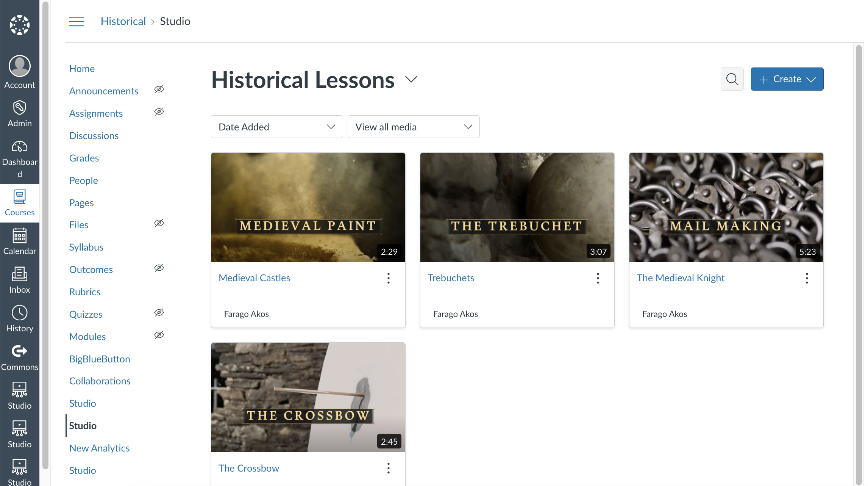Click the Create button
This screenshot has height=486, width=868.
(787, 79)
